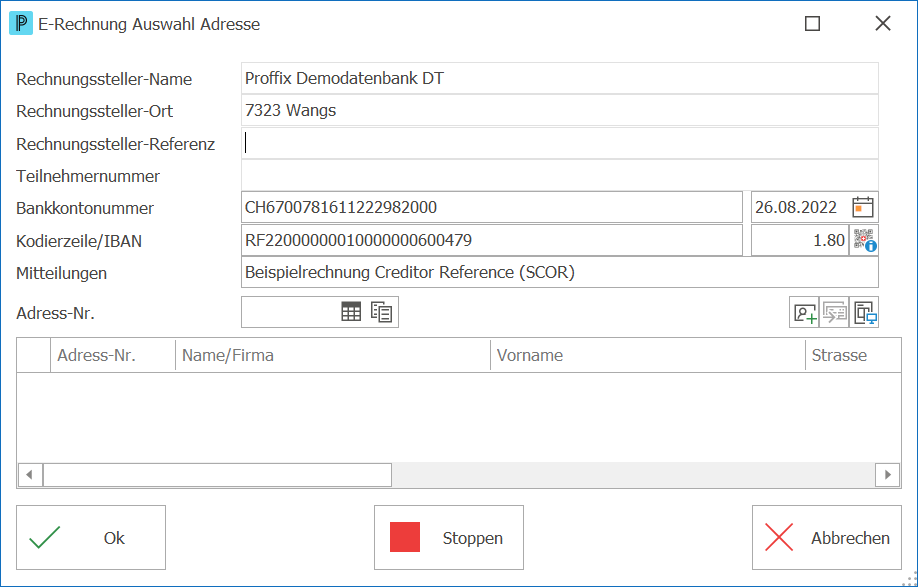Click the Strasse column header
The image size is (918, 587).
click(854, 355)
